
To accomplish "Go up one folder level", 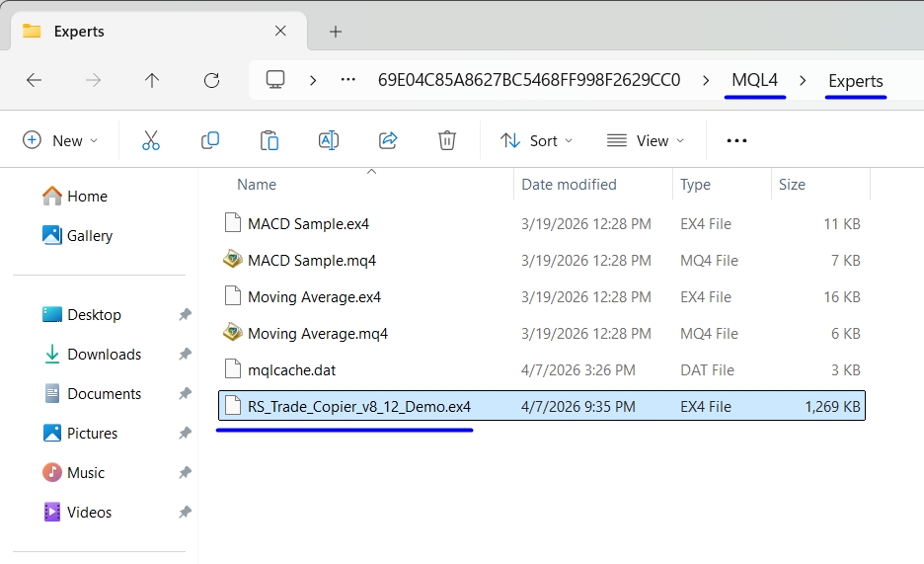I will [152, 80].
